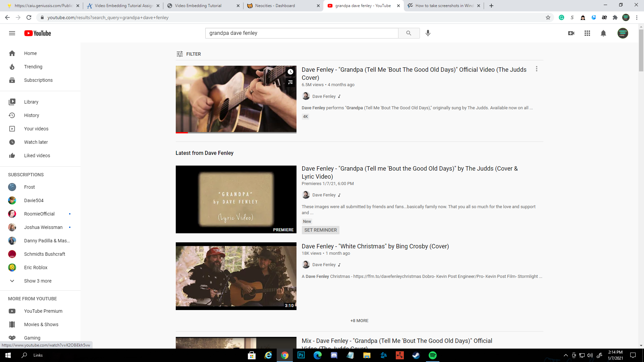Click in the YouTube search box
The image size is (644, 362).
click(x=302, y=33)
